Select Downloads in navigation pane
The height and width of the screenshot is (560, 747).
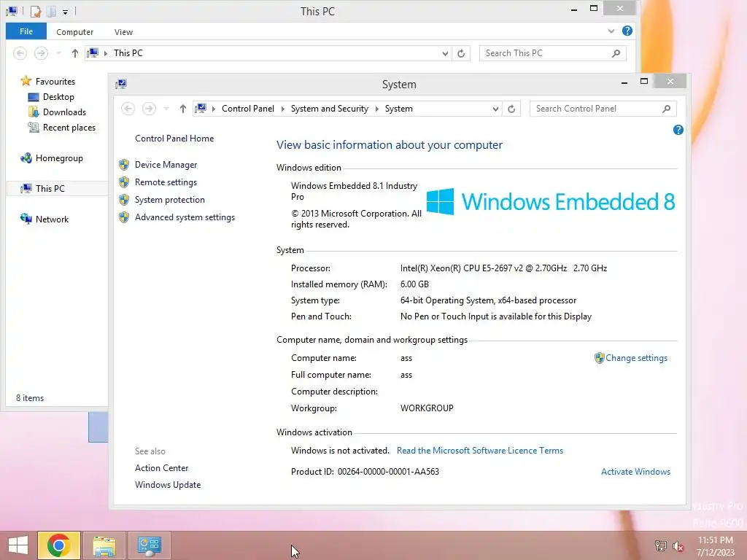(x=64, y=112)
